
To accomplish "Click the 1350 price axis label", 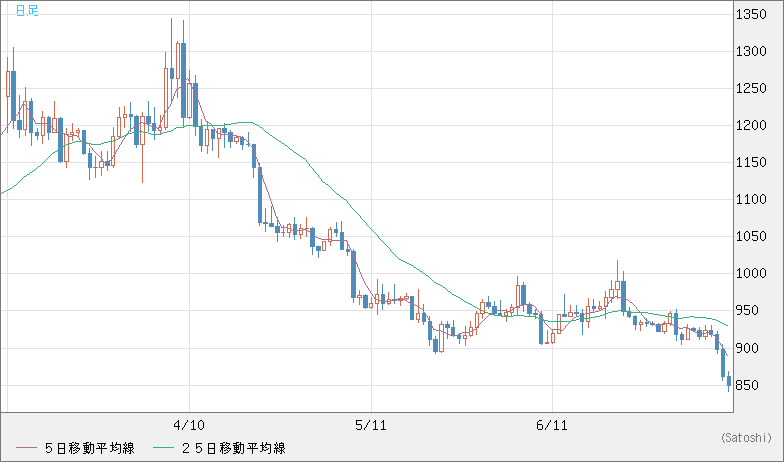I will click(751, 14).
